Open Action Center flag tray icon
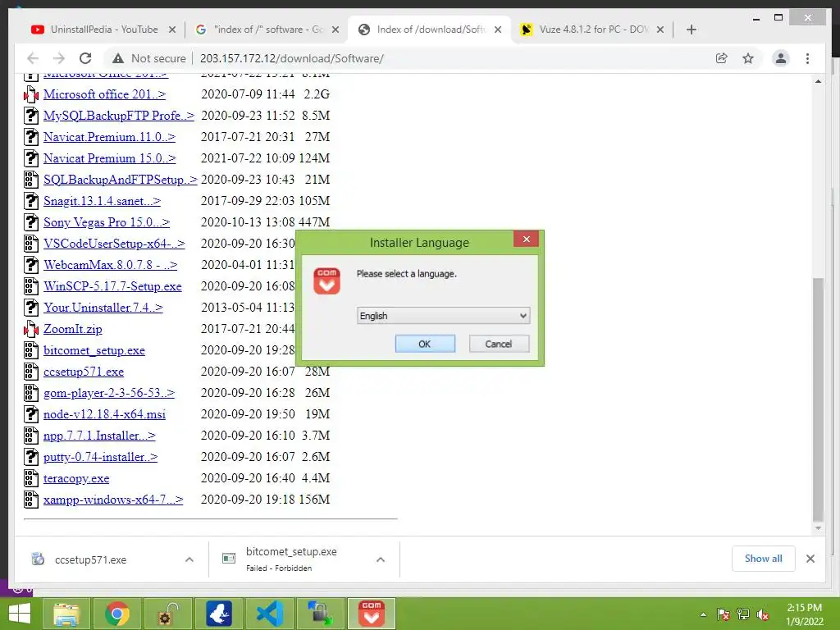 pos(724,615)
